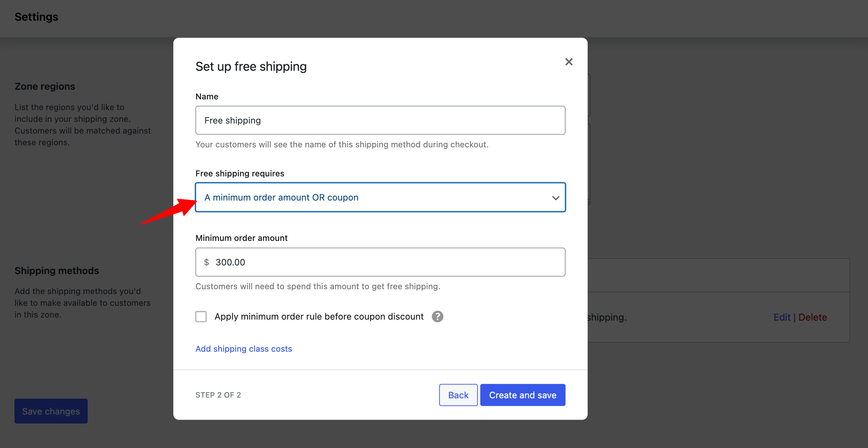
Task: Edit the shipping method Name field
Action: coord(380,120)
